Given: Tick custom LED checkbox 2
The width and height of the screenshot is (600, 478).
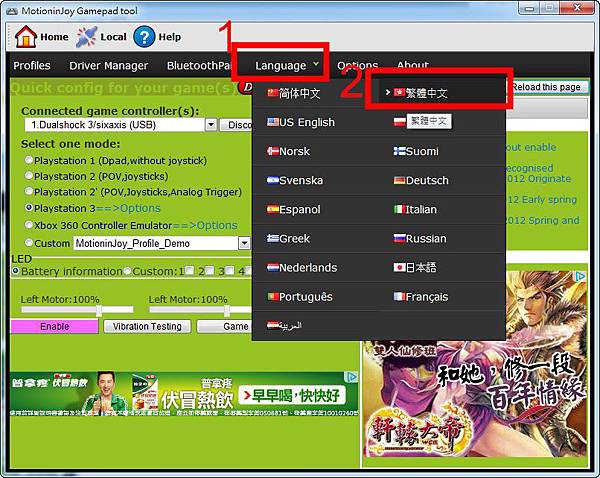Looking at the screenshot, I should click(209, 271).
